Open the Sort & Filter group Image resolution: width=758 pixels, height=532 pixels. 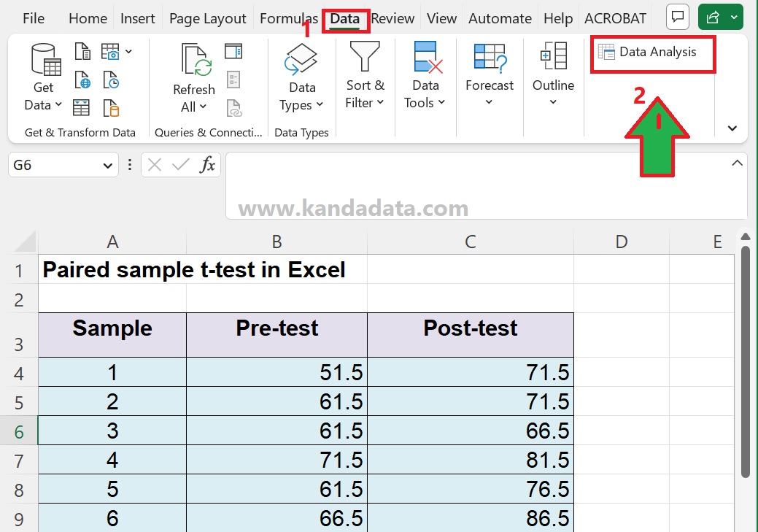pos(365,75)
